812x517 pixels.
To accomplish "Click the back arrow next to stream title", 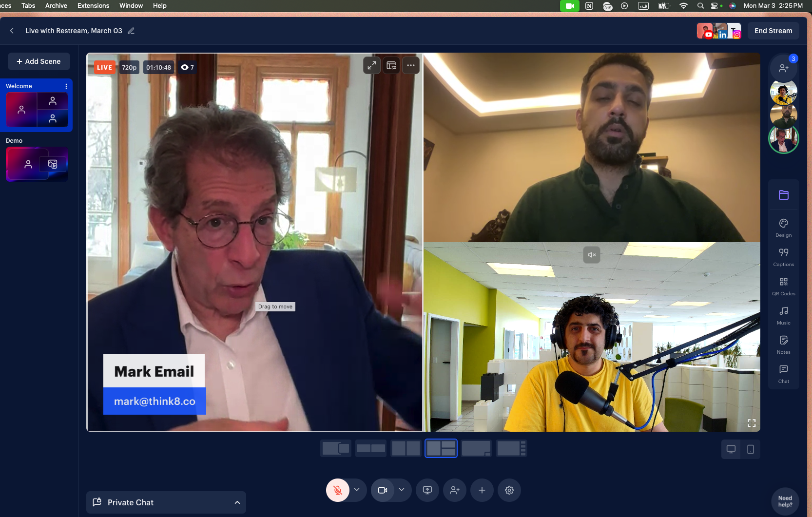I will [x=12, y=31].
